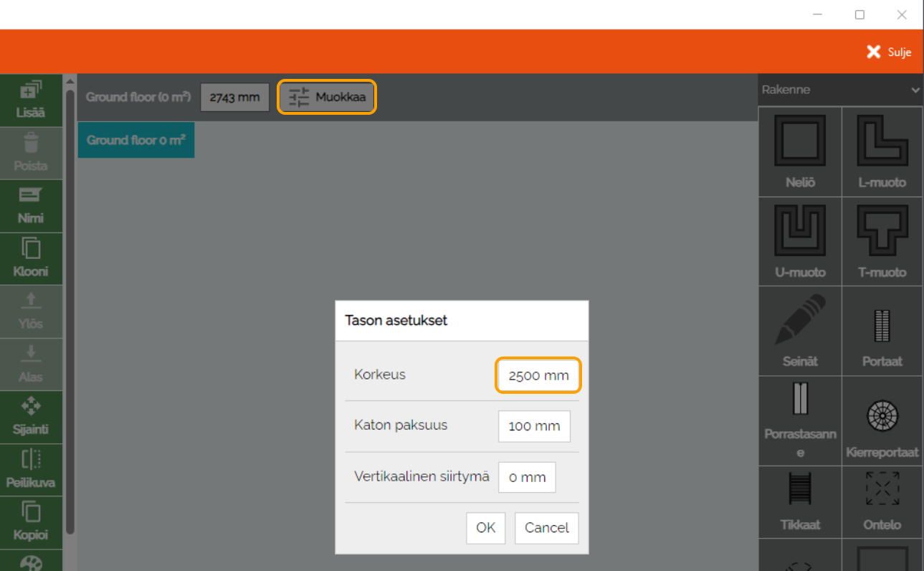Viewport: 924px width, 571px height.
Task: Click the Tason asetukset dialog title
Action: click(396, 321)
